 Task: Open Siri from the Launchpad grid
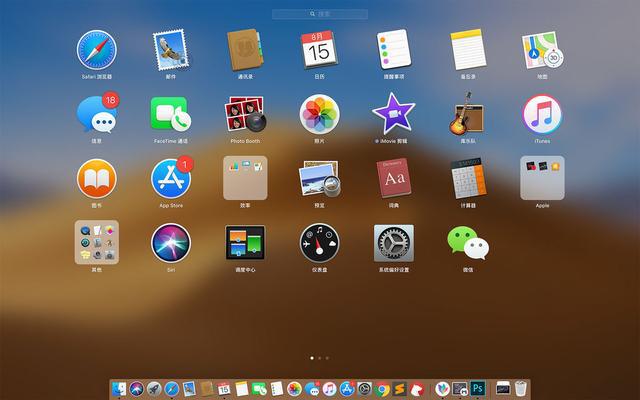pyautogui.click(x=171, y=243)
